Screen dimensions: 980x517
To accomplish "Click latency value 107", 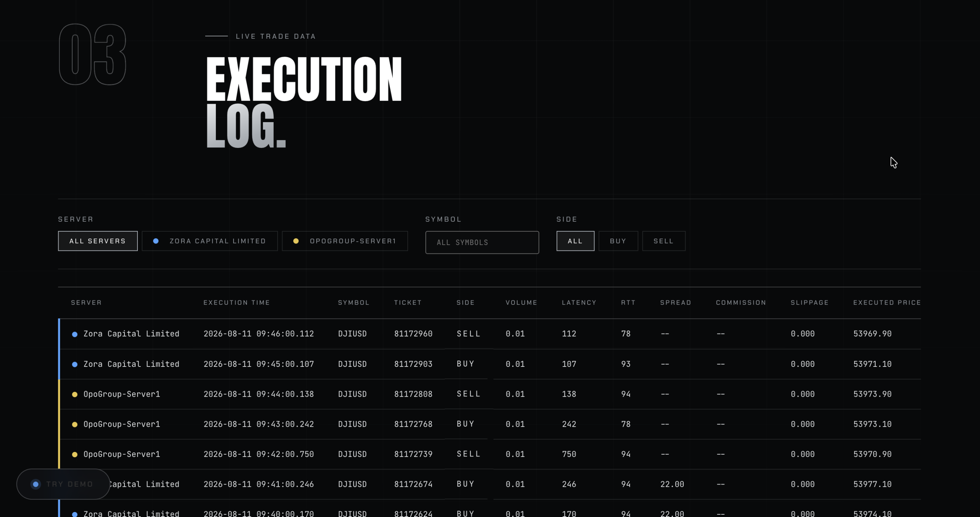I will [569, 364].
